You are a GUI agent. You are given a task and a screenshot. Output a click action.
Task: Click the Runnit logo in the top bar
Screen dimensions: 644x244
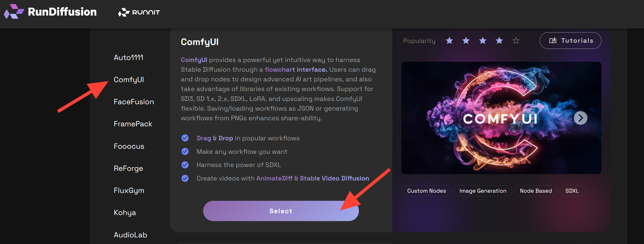(139, 13)
